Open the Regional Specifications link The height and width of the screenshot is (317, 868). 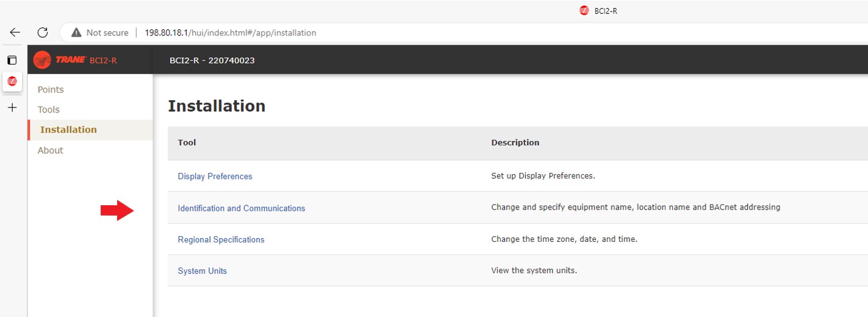click(x=221, y=239)
